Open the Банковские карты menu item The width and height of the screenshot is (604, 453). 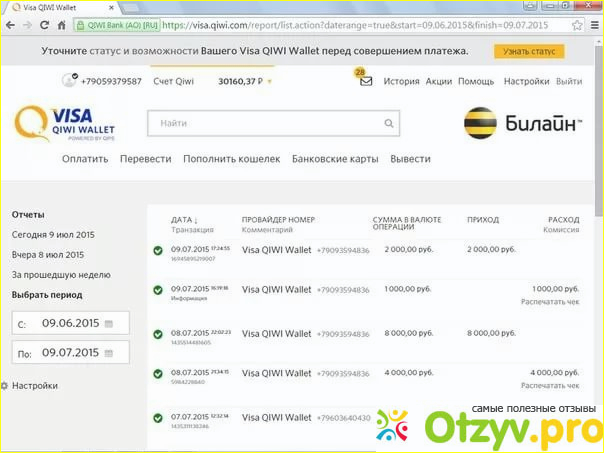coord(334,159)
